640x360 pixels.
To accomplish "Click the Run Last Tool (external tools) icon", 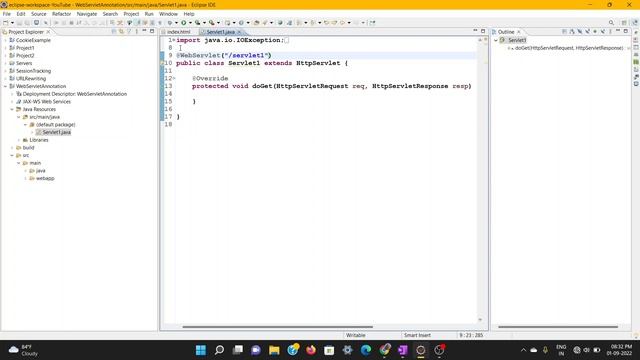I will (x=212, y=23).
